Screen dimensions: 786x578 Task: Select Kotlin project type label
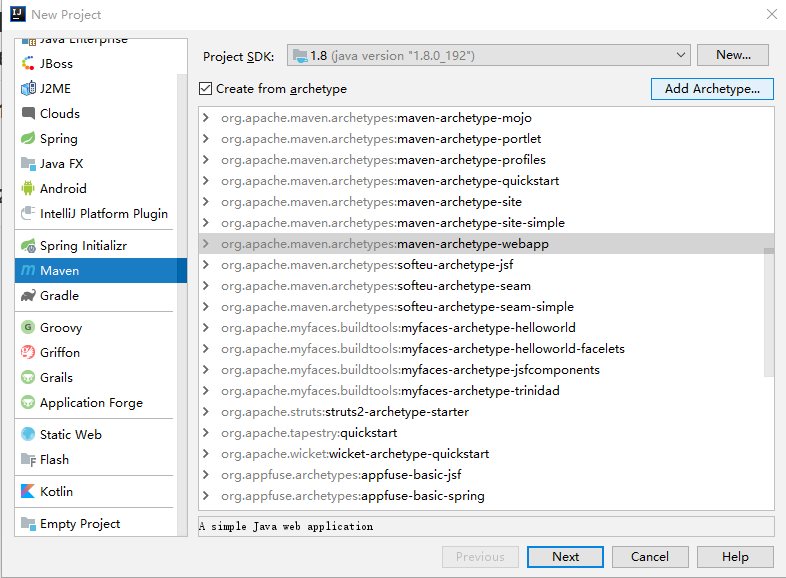click(56, 491)
